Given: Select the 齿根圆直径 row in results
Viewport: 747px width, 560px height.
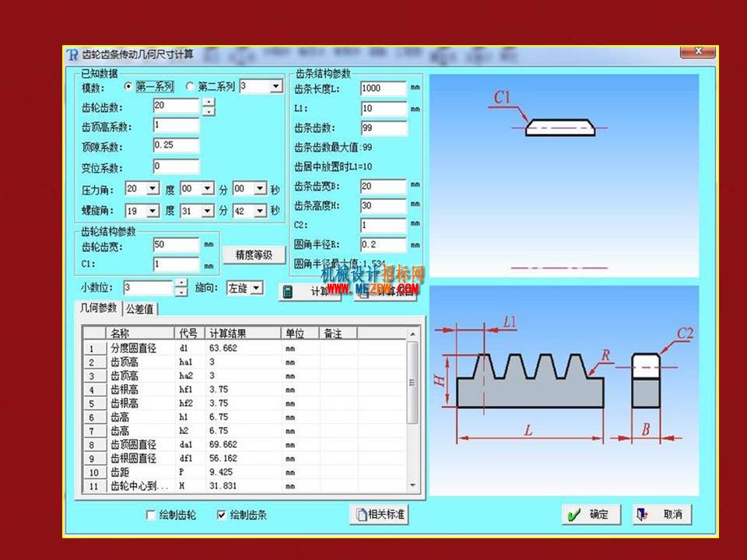Looking at the screenshot, I should pyautogui.click(x=245, y=459).
